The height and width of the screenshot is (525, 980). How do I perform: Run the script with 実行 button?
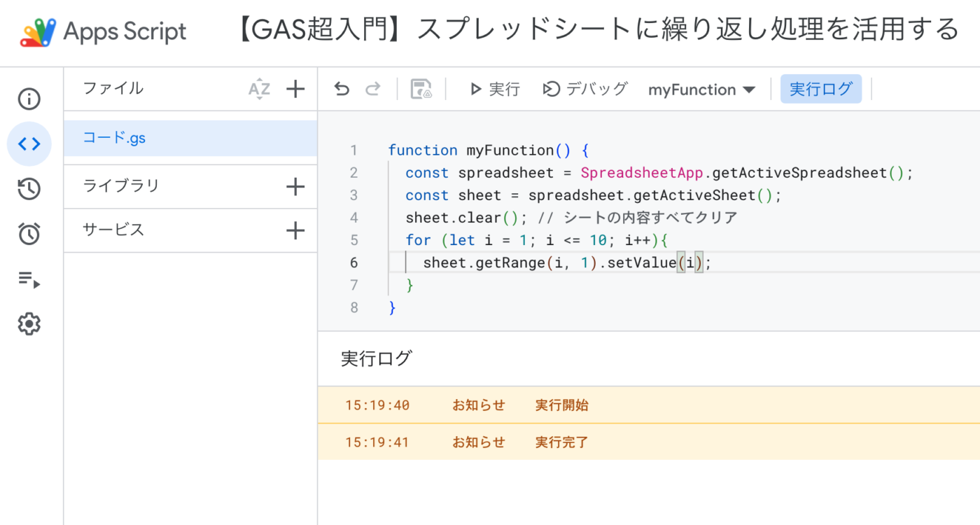(x=495, y=89)
